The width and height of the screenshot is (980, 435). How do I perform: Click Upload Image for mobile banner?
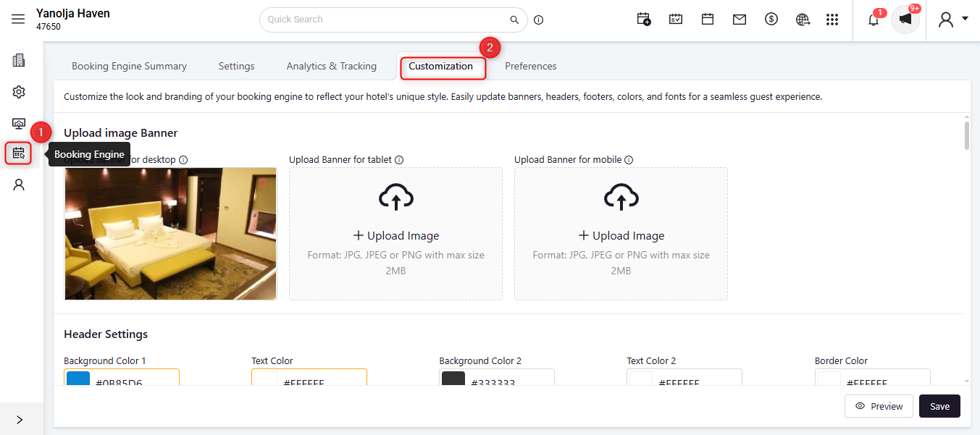[x=621, y=235]
